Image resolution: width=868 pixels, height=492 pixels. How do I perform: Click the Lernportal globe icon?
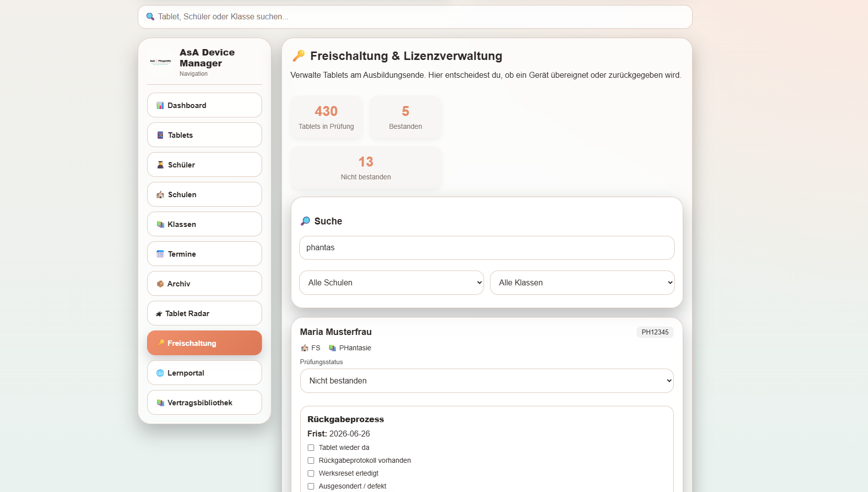[160, 373]
